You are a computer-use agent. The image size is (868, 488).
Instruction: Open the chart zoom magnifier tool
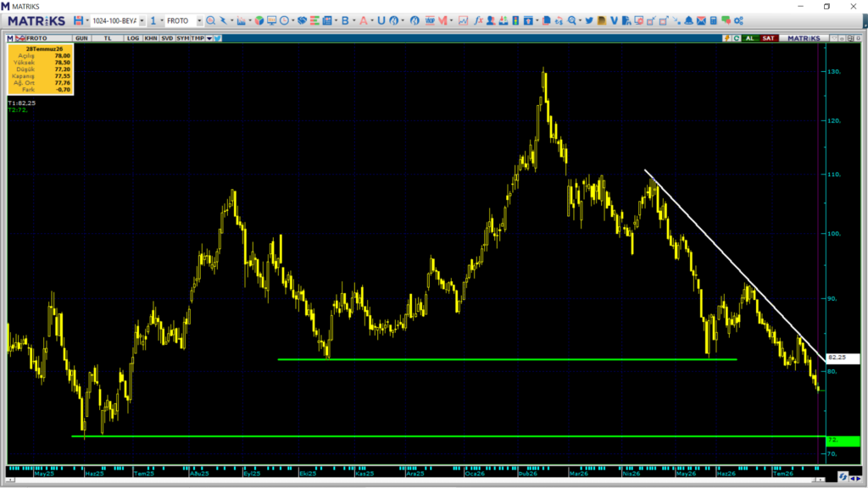click(211, 20)
